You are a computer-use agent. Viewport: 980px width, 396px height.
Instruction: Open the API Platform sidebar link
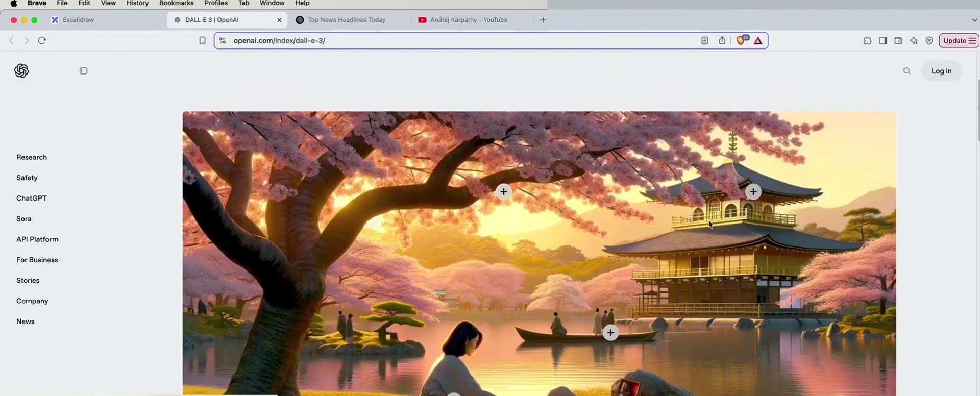tap(37, 239)
